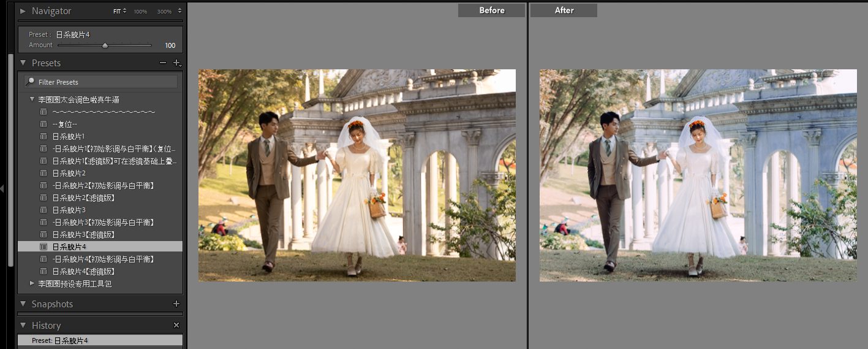The width and height of the screenshot is (868, 349).
Task: Add a new snapshot with the plus icon
Action: (176, 304)
